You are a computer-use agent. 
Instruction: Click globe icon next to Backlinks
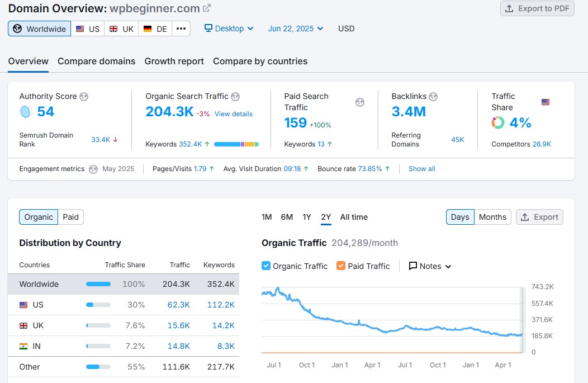coord(433,97)
